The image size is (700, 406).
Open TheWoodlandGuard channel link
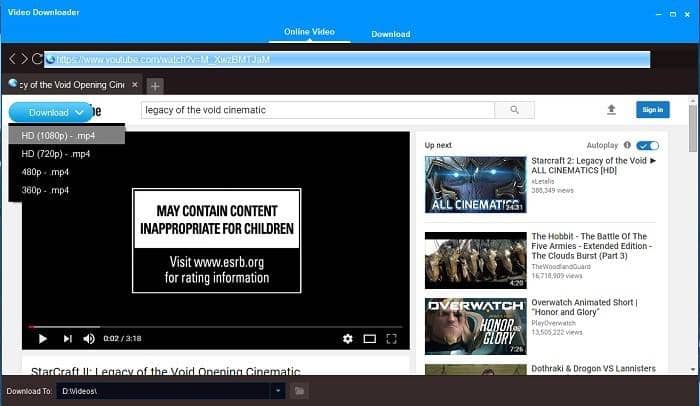[561, 267]
